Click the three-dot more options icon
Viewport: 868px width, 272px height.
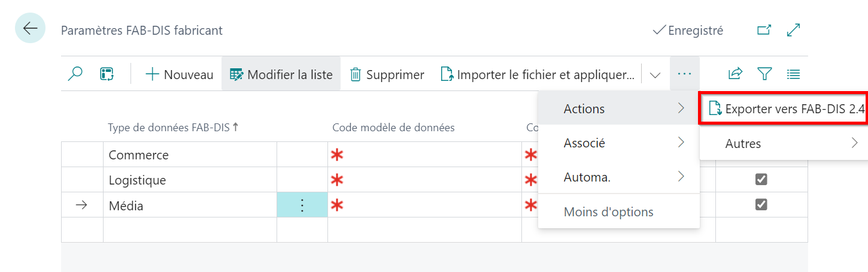684,74
